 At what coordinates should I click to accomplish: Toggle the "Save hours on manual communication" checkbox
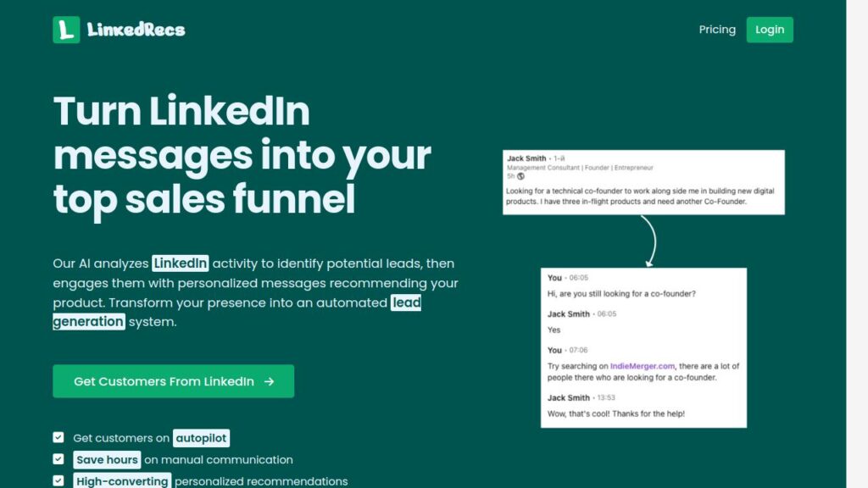58,459
